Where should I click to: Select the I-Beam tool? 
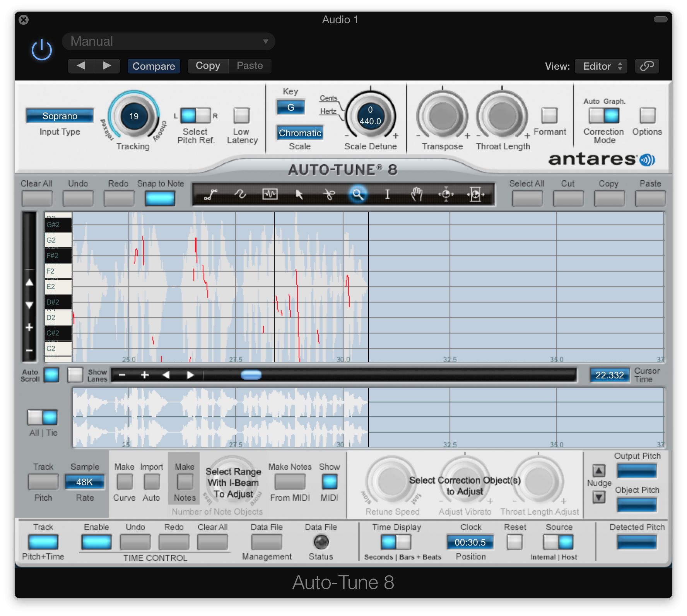387,194
